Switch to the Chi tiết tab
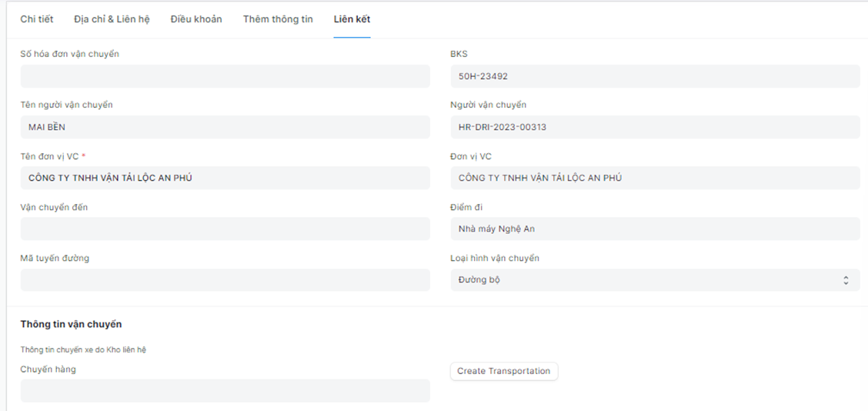 point(37,19)
